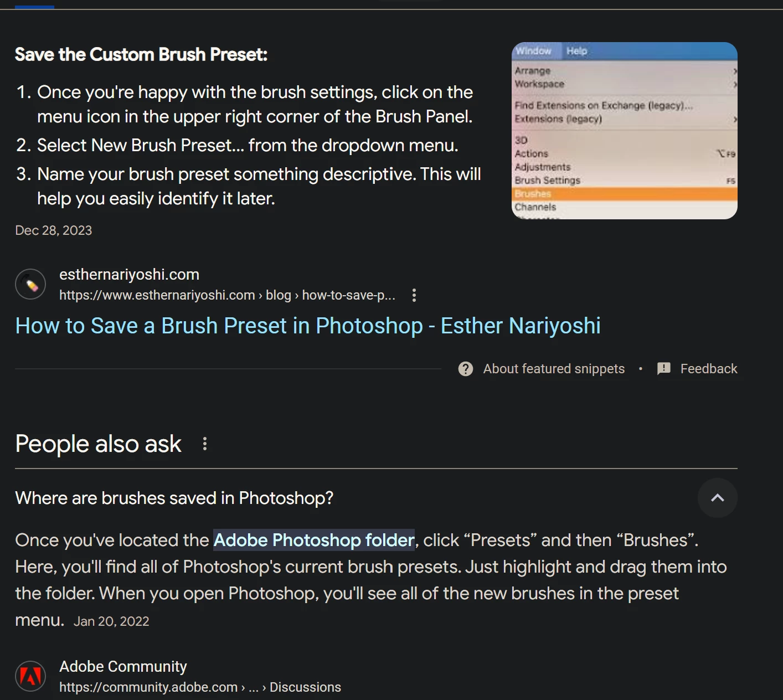Click the esthernariyoshi.com site favicon
The height and width of the screenshot is (700, 783).
coord(30,285)
